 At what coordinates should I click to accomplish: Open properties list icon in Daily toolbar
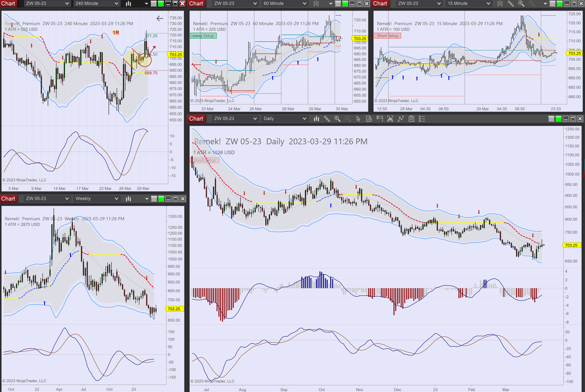(x=422, y=119)
